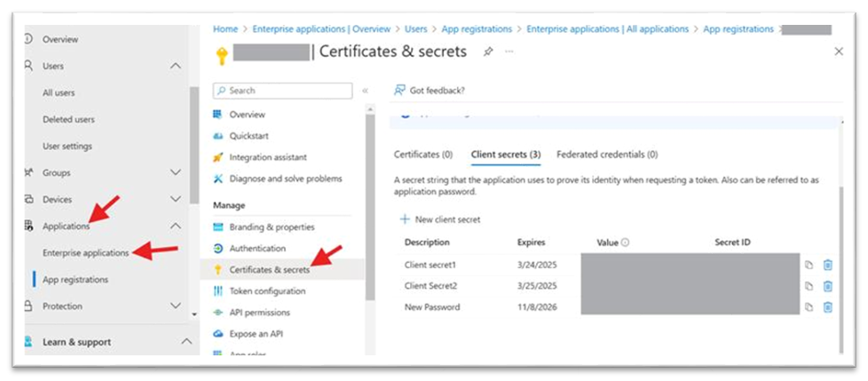Click the left sidebar scroll-down arrow
This screenshot has width=868, height=381.
tap(193, 314)
